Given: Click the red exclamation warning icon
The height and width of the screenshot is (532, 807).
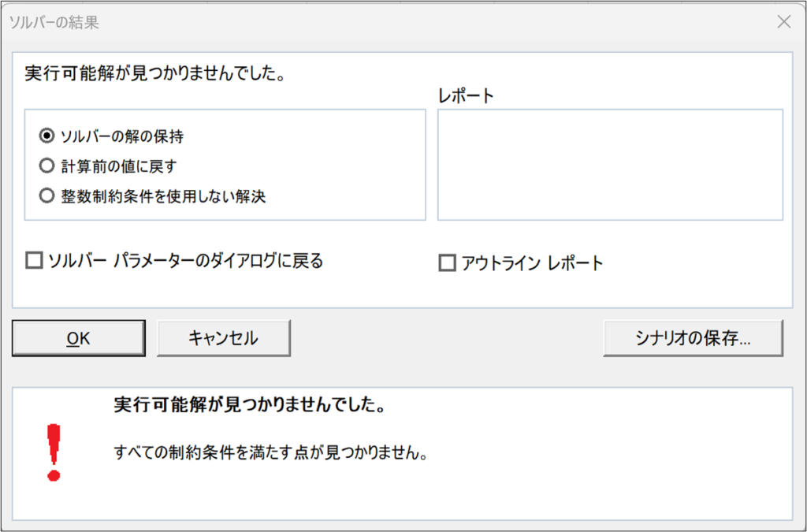Looking at the screenshot, I should [x=54, y=452].
